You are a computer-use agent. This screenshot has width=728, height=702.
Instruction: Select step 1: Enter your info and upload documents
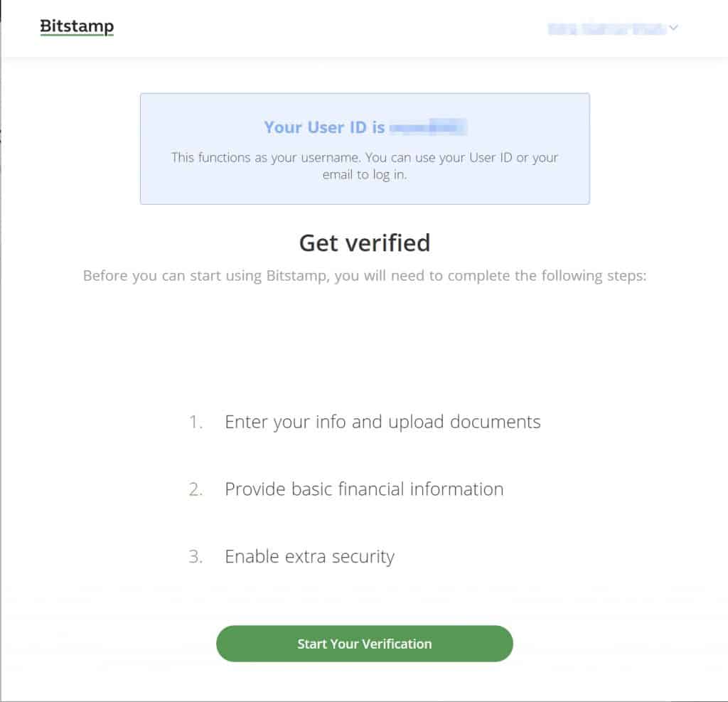[x=382, y=421]
